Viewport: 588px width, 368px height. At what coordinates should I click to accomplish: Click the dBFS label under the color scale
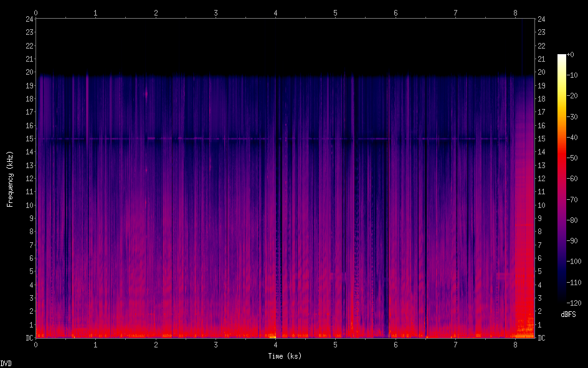(x=567, y=314)
